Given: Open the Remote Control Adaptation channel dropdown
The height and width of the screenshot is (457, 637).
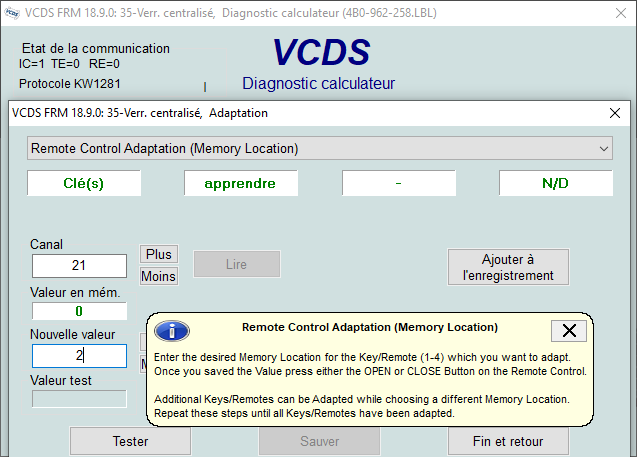Looking at the screenshot, I should [x=320, y=148].
